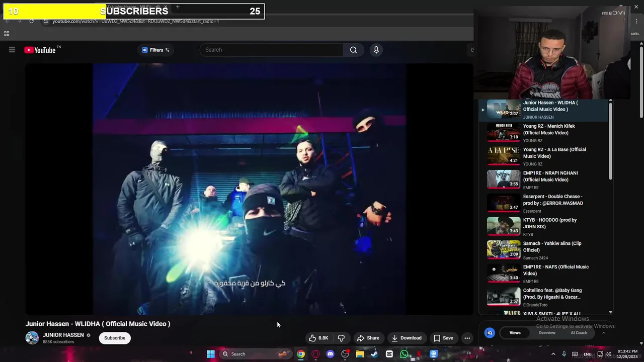Open Esserpent - Double Chease title
644x362 pixels.
[x=553, y=200]
